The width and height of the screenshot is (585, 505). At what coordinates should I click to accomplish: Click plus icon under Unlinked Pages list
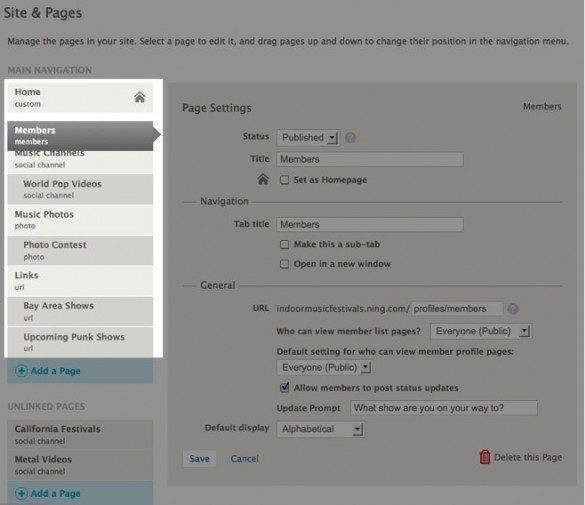(21, 493)
